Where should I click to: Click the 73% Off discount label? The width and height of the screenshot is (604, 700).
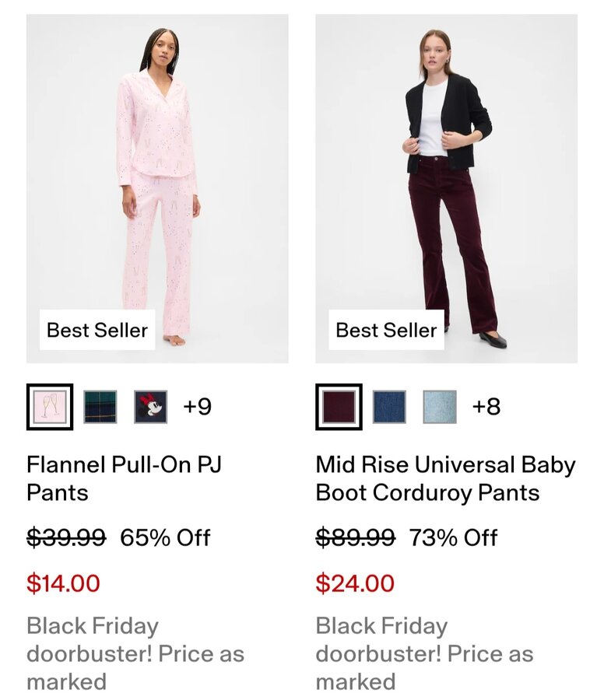453,537
